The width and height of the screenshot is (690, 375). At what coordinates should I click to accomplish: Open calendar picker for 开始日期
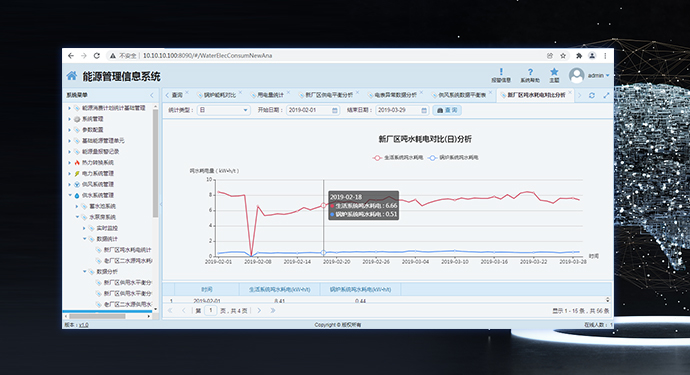click(334, 110)
